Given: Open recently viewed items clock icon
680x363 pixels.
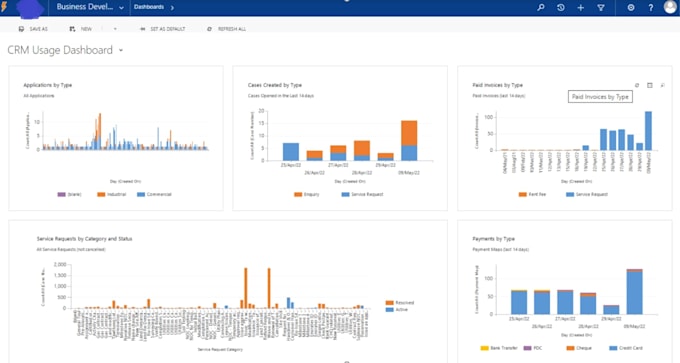Looking at the screenshot, I should coord(561,7).
